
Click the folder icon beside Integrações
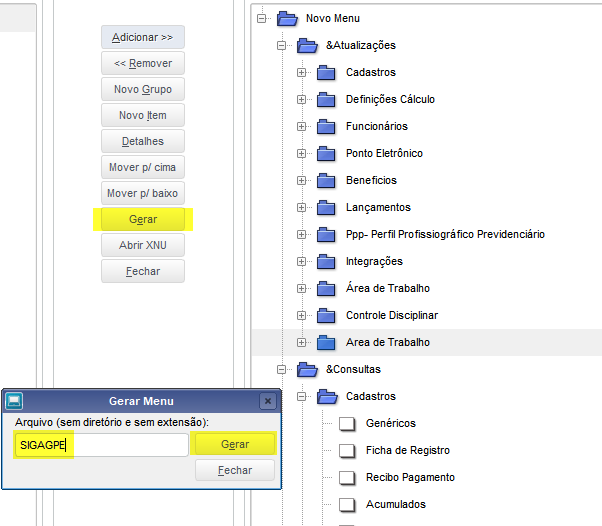[x=326, y=261]
